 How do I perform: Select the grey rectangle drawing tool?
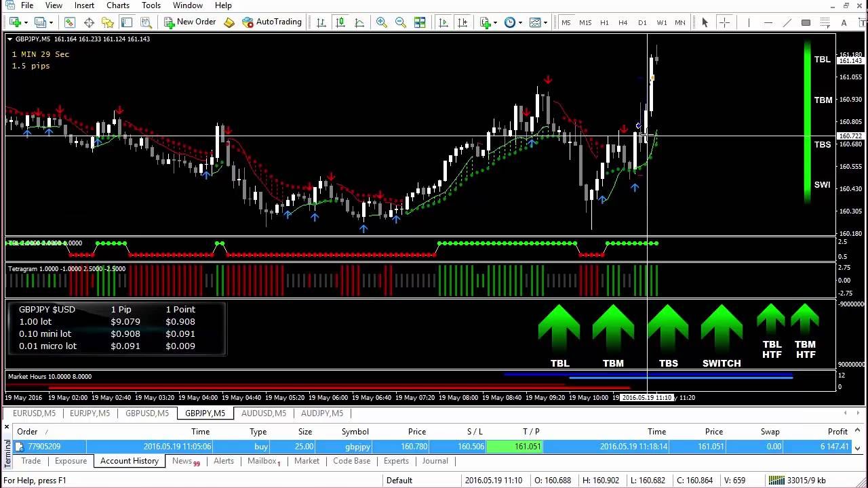click(806, 22)
